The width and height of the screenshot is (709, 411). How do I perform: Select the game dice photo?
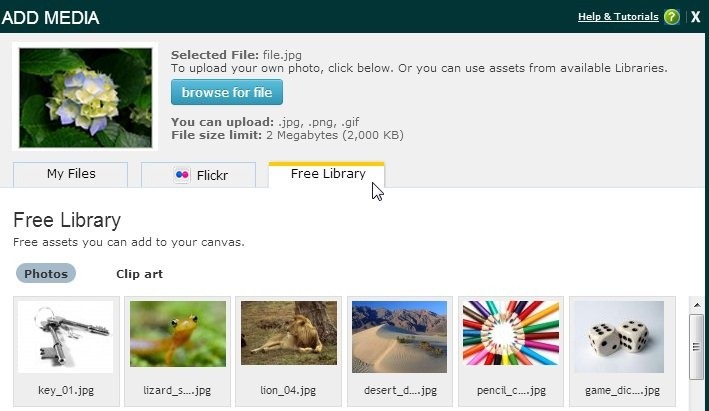point(621,335)
